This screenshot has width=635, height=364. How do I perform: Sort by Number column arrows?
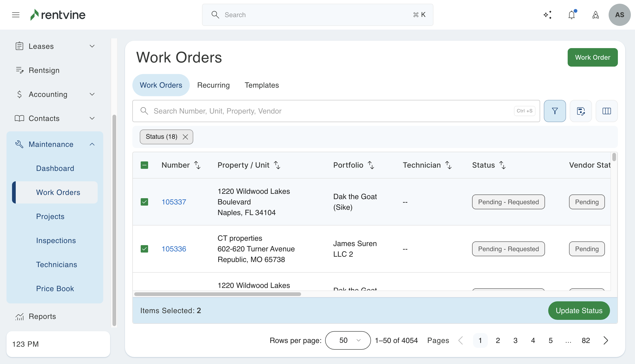tap(197, 165)
